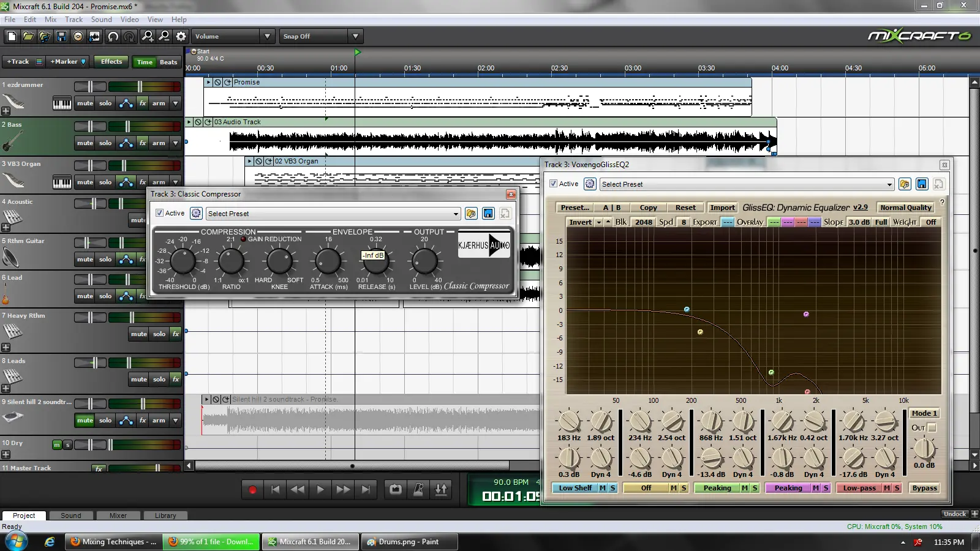Open Invert dropdown arrow in GlissEQ
The image size is (980, 551).
tap(598, 222)
